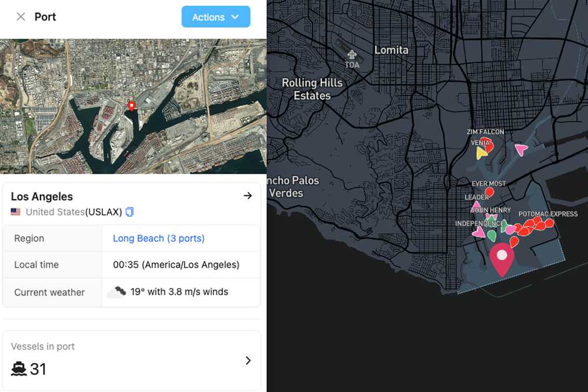Click the ZIM FALCON vessel label

click(x=485, y=132)
